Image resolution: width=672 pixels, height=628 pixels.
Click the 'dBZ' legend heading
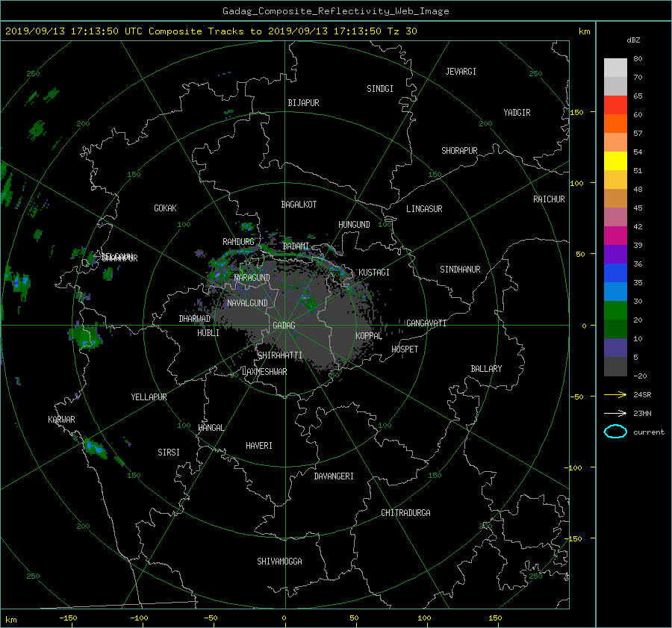633,40
